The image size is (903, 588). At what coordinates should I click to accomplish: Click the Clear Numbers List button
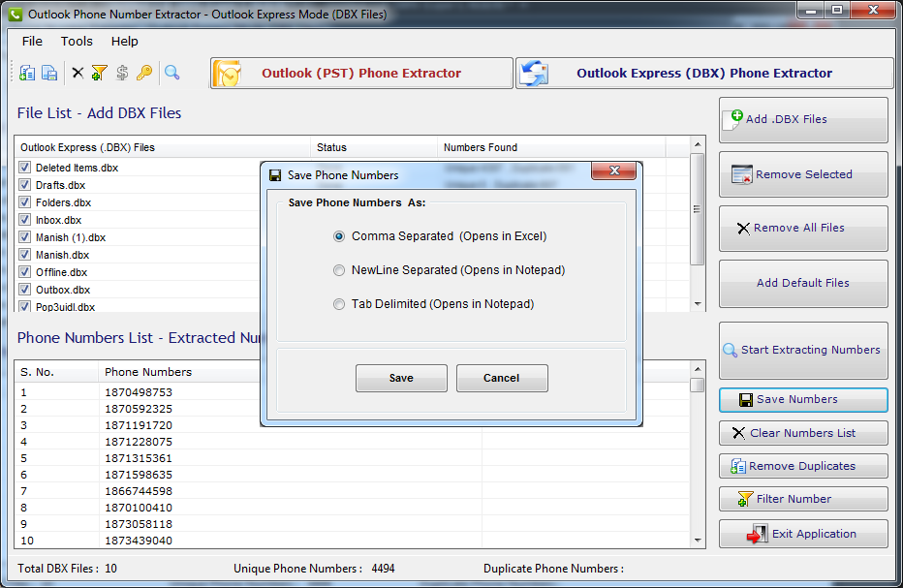(803, 433)
